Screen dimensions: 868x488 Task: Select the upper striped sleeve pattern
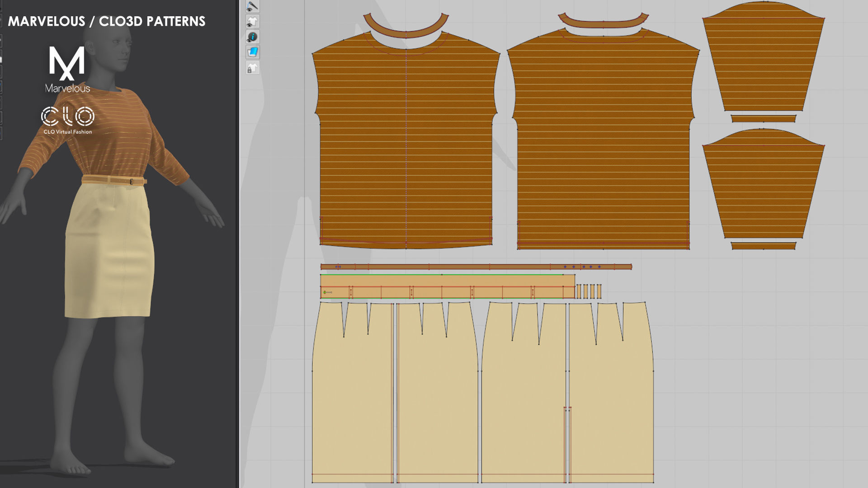coord(763,59)
